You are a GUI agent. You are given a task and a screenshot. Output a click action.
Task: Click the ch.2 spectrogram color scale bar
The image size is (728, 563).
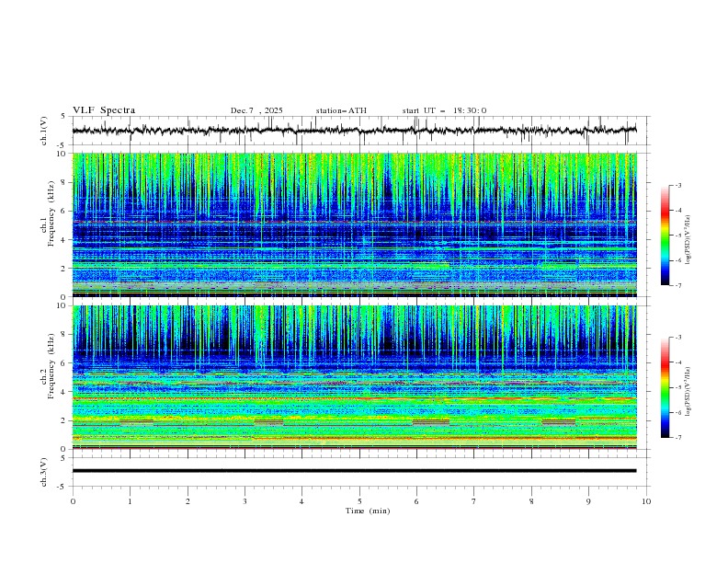(665, 387)
